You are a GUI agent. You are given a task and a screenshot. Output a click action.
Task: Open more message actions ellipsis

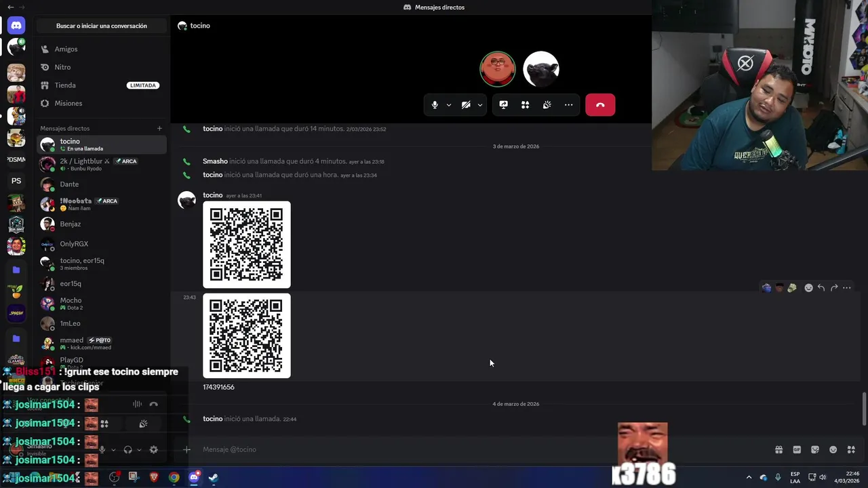click(x=846, y=288)
